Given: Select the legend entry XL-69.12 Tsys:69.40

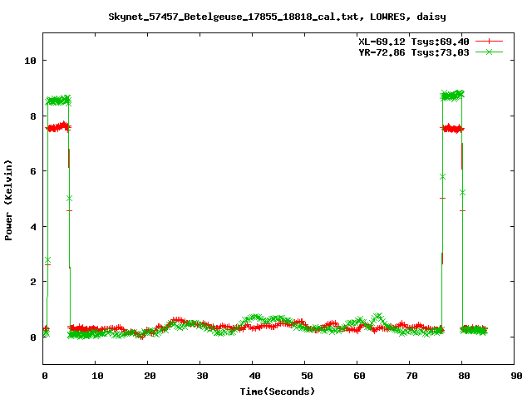Looking at the screenshot, I should 414,42.
